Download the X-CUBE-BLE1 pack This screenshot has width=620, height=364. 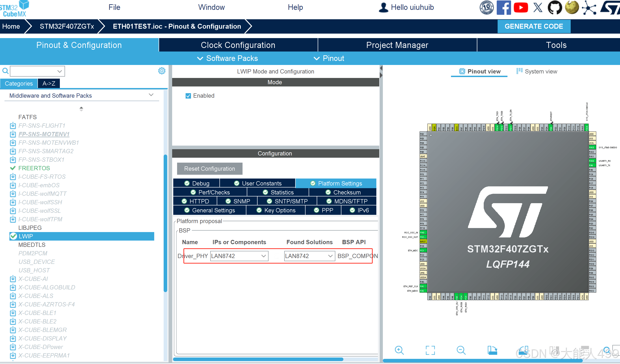point(13,313)
